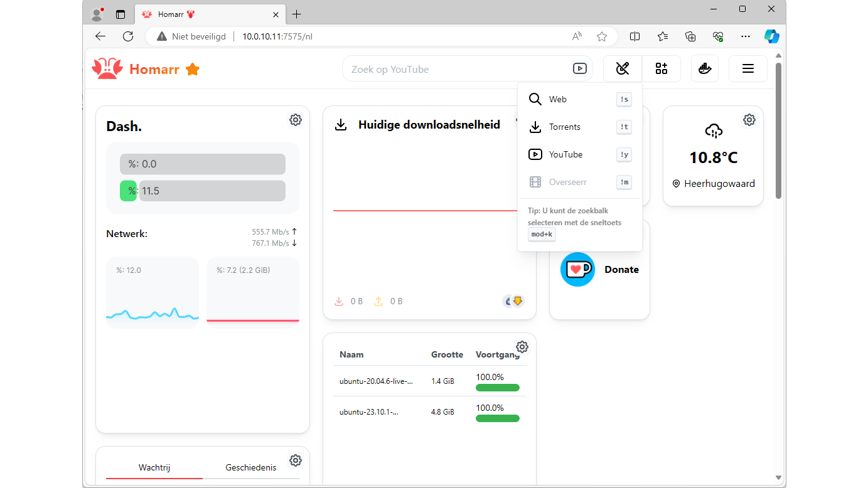Add page to favorites with star icon

[602, 36]
